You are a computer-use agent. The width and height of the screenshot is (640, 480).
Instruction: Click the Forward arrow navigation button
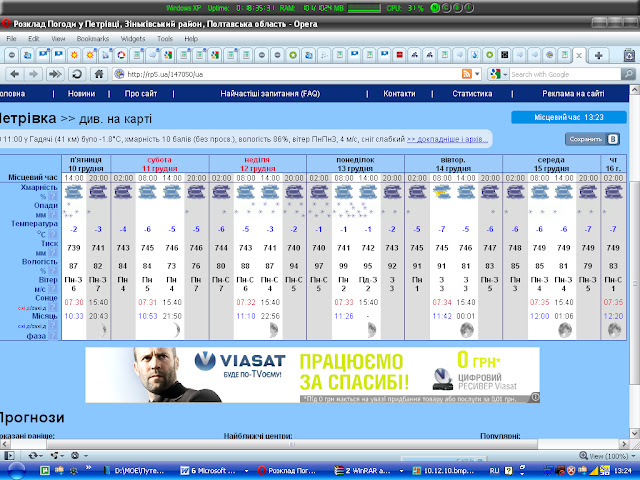[x=33, y=74]
